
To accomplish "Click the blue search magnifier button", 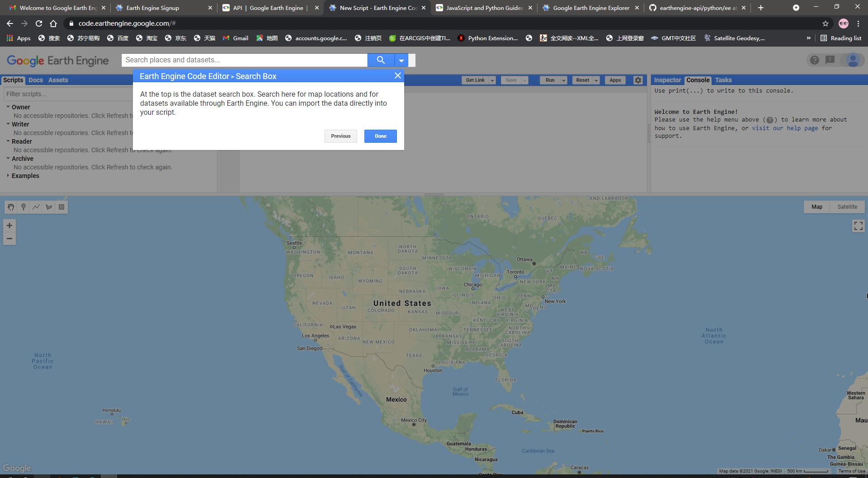I will coord(381,60).
